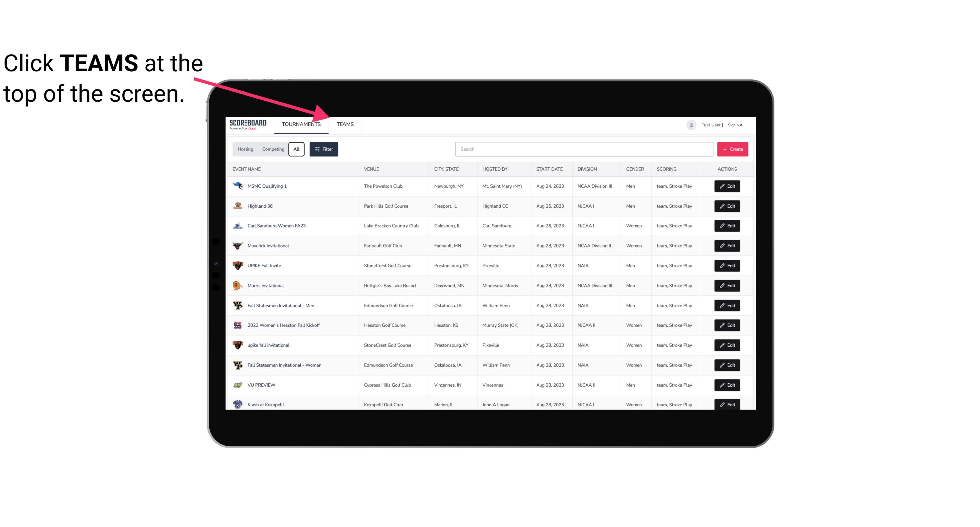Toggle the Competing filter tab
Image resolution: width=980 pixels, height=527 pixels.
pos(272,149)
